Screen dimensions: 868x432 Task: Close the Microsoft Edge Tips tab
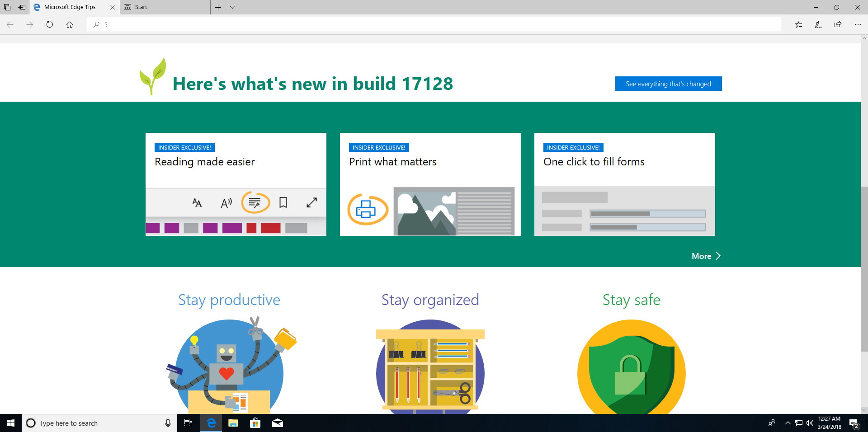113,7
